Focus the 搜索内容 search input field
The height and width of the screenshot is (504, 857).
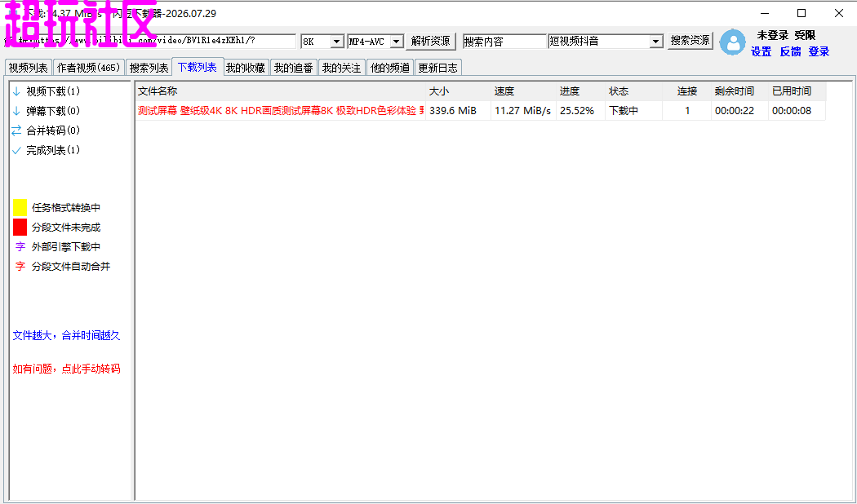[504, 42]
